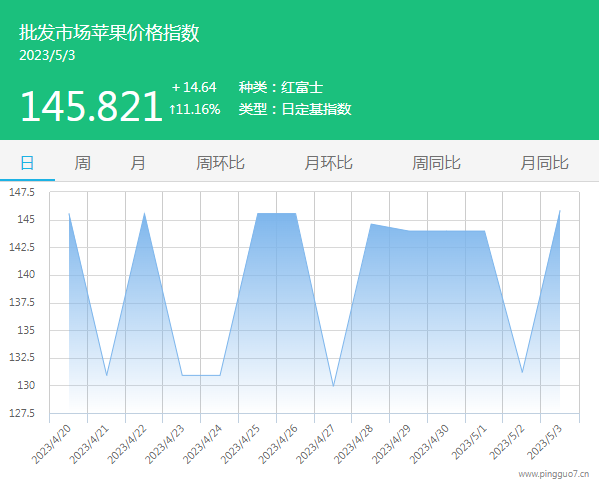Click y-axis label 145

pyautogui.click(x=26, y=219)
